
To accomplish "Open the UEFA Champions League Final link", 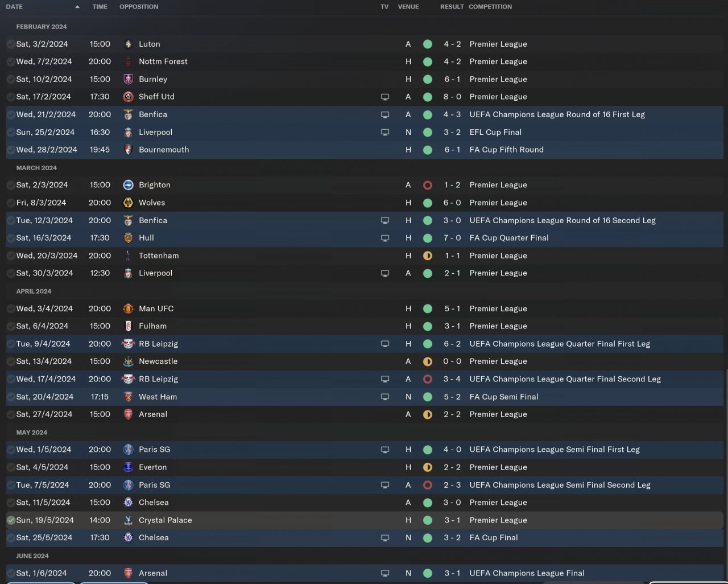I will [x=527, y=573].
